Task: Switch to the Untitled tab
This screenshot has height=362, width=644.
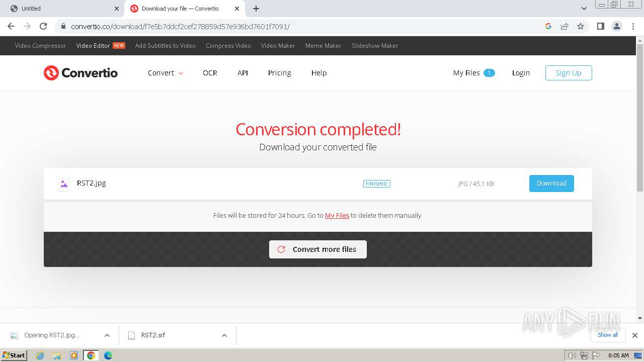Action: [x=63, y=9]
